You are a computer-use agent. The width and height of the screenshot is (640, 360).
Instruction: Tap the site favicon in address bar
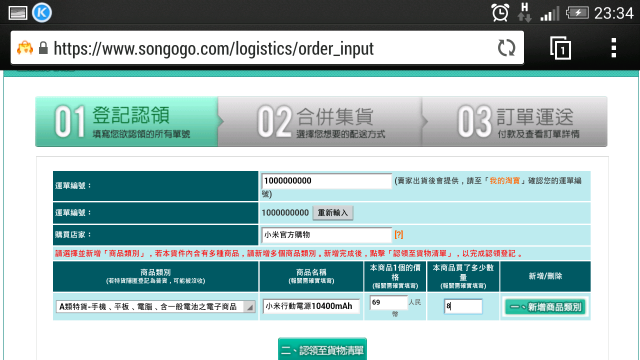click(x=25, y=48)
